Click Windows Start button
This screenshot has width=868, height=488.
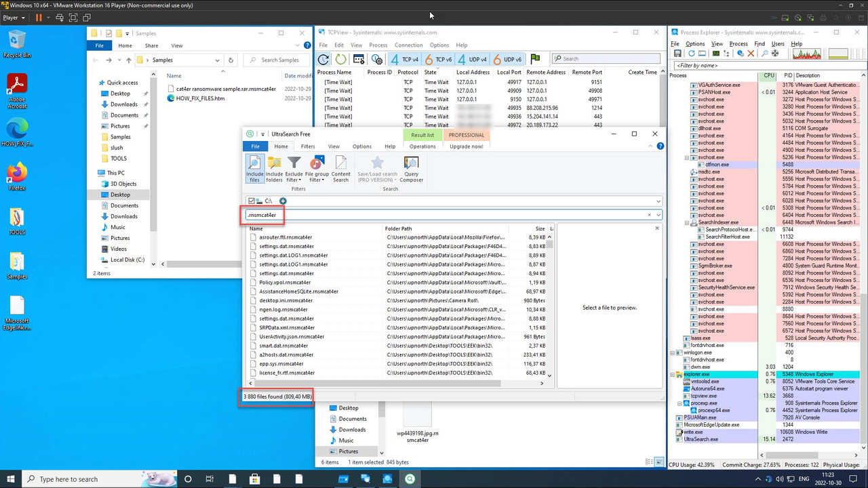point(11,479)
